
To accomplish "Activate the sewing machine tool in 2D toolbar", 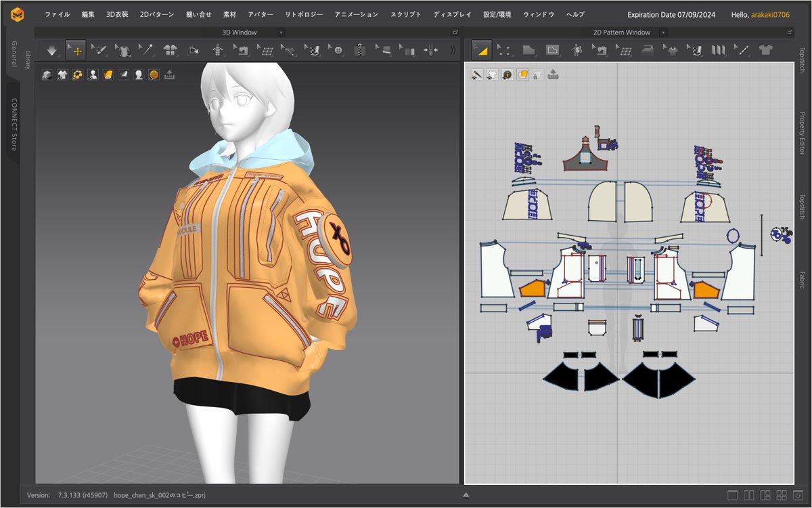I will 600,49.
